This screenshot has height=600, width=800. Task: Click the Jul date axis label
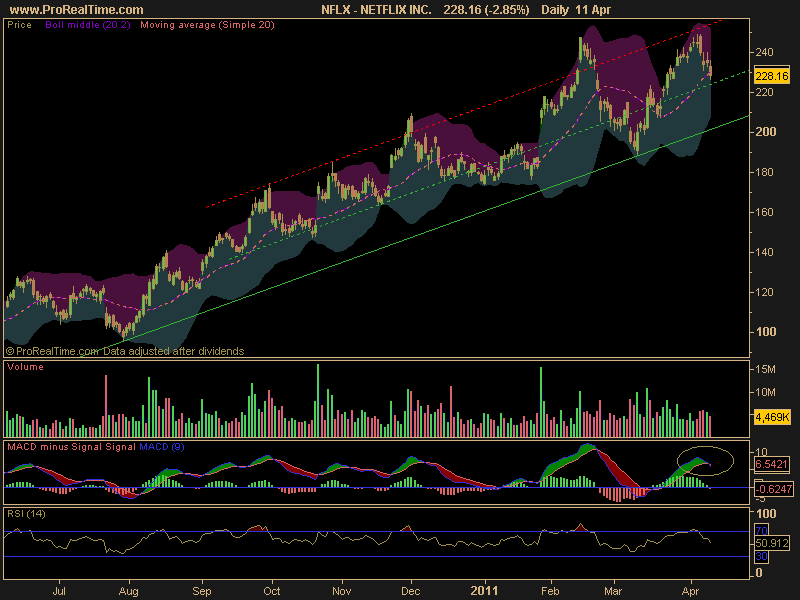coord(59,591)
